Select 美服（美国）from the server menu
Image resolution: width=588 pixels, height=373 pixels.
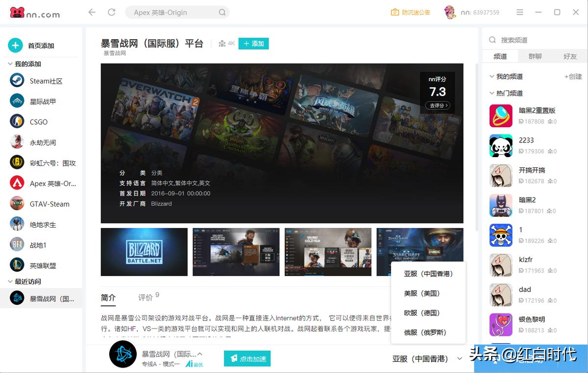(x=422, y=293)
